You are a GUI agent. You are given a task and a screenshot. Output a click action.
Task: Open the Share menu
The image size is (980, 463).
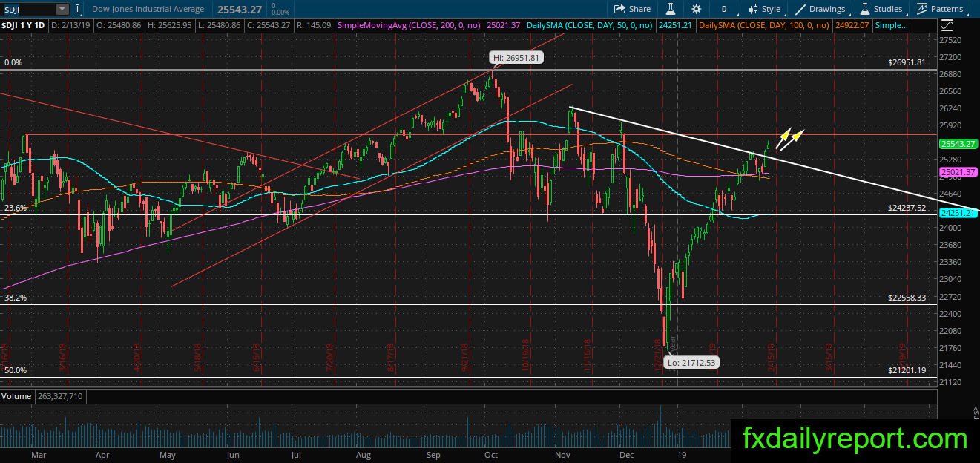(632, 9)
